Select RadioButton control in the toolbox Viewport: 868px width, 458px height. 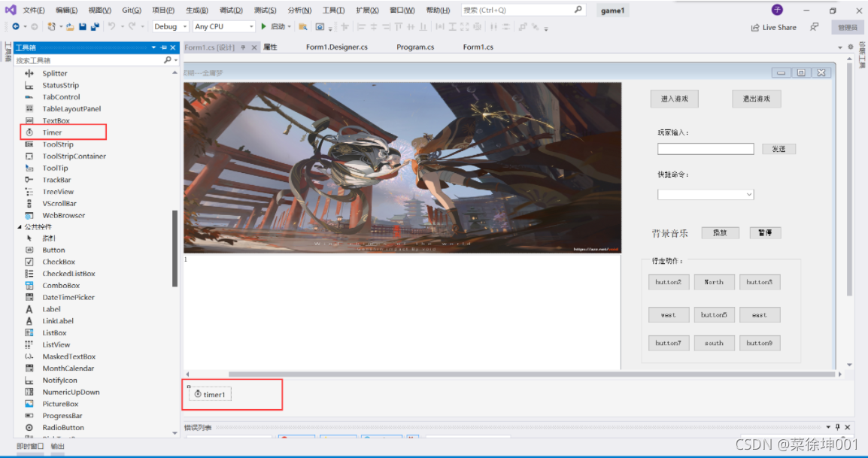click(x=63, y=427)
